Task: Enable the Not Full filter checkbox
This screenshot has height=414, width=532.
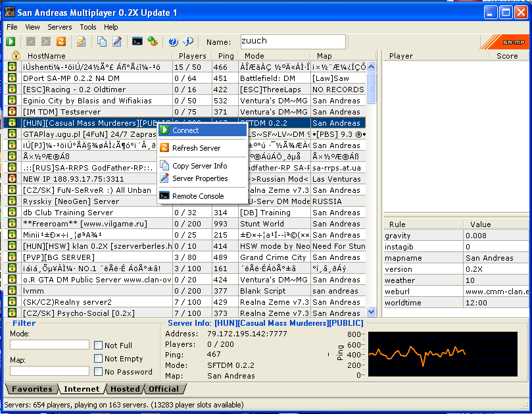Action: (99, 346)
